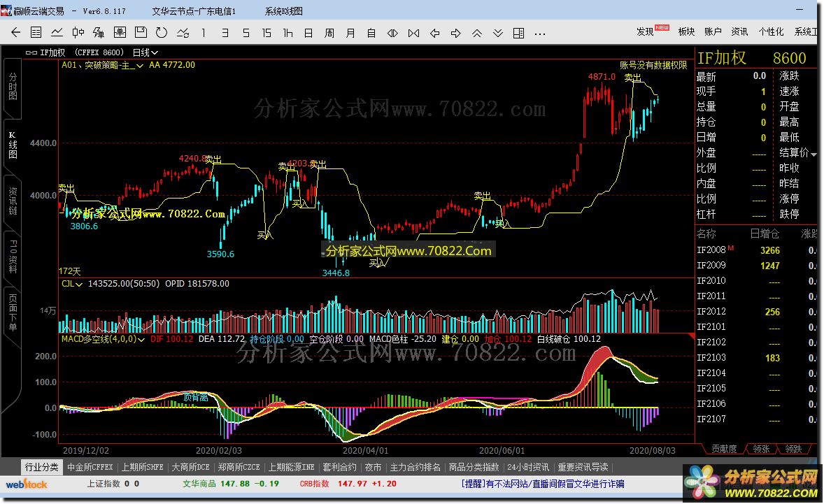The width and height of the screenshot is (824, 504).
Task: Open more toolbar options (ellipsis)
Action: [x=540, y=34]
